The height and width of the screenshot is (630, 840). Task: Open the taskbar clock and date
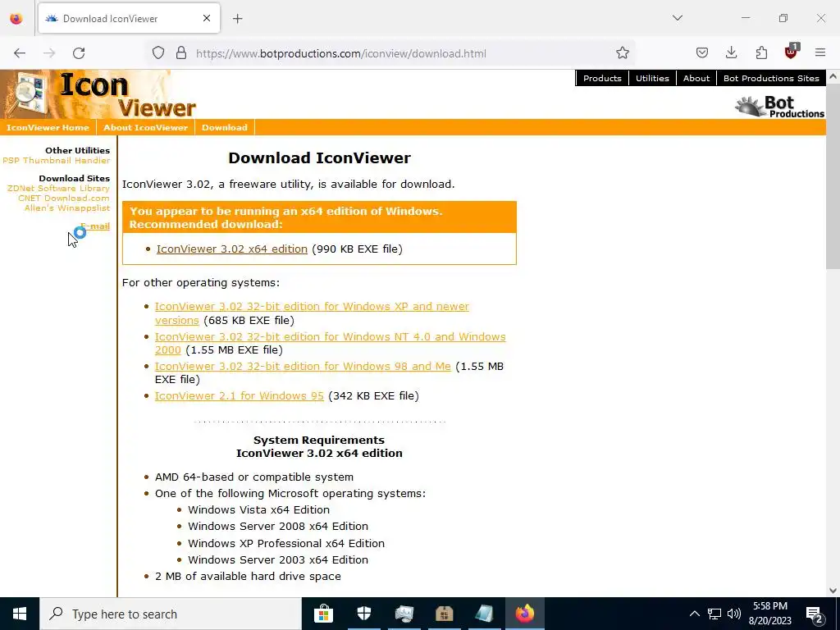point(770,614)
